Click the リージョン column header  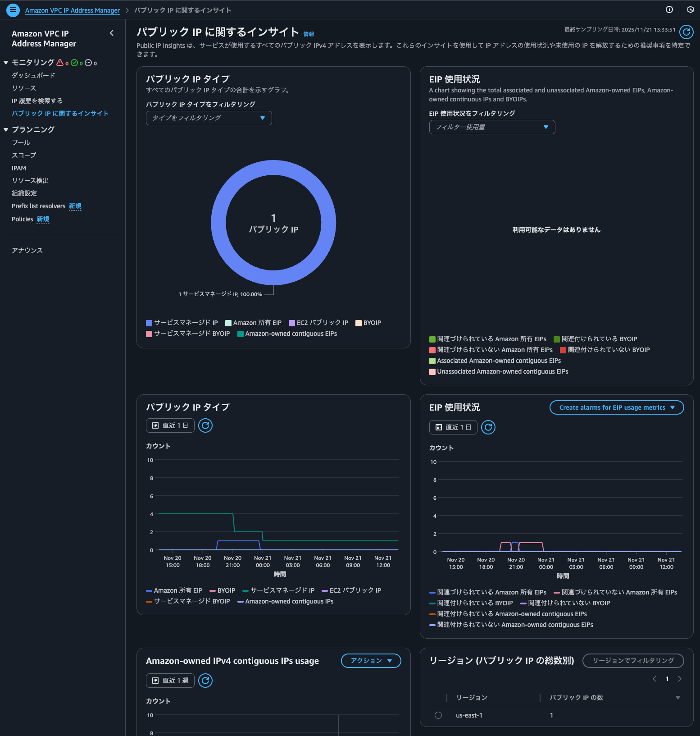click(x=472, y=698)
